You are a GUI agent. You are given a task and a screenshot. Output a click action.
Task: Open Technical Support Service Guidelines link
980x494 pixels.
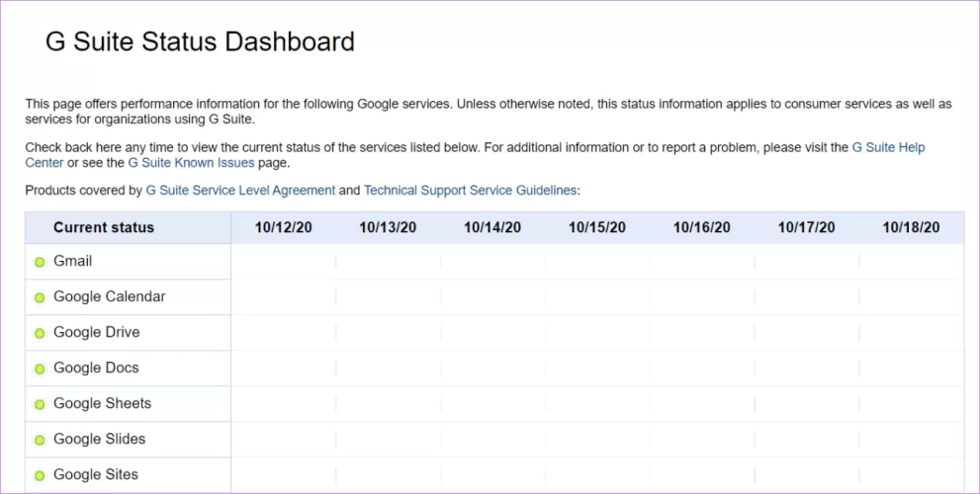[470, 191]
